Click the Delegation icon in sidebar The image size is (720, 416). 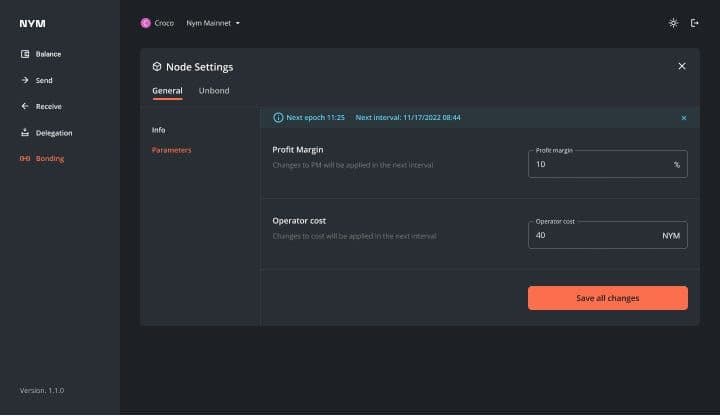pyautogui.click(x=25, y=133)
